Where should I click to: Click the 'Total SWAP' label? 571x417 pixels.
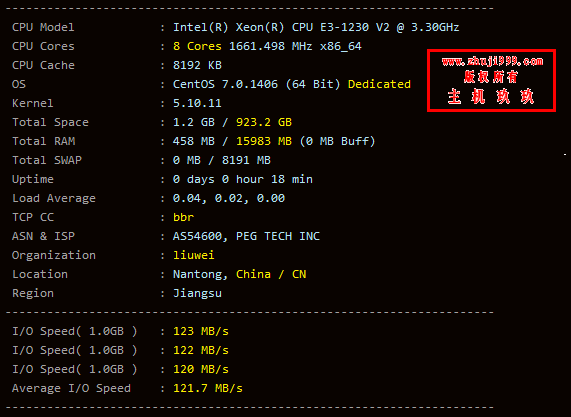pos(47,160)
